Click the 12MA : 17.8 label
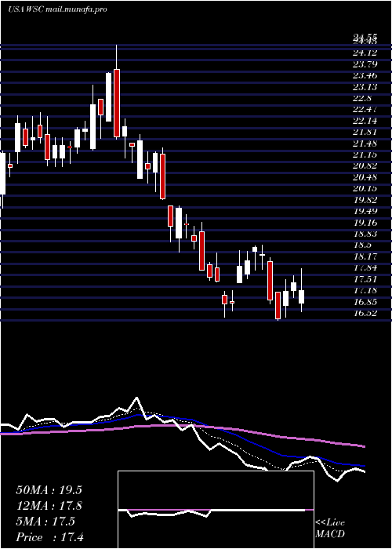This screenshot has width=392, height=549. 49,506
